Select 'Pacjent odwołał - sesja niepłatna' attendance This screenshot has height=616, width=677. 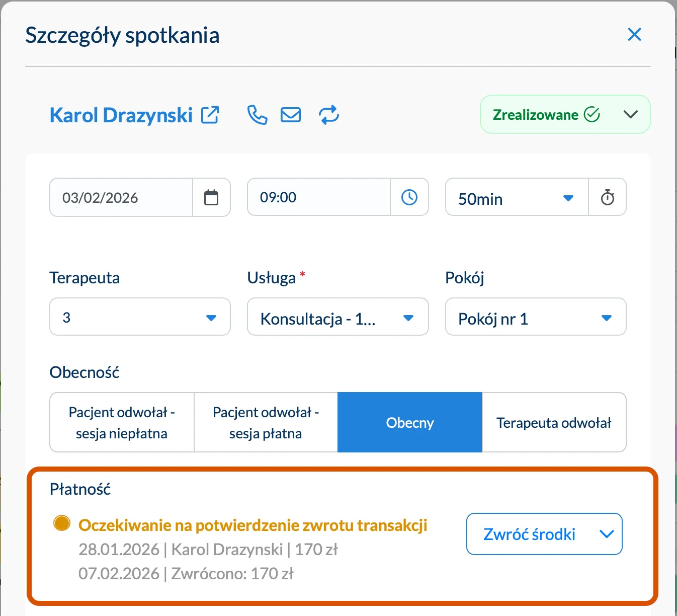(121, 422)
